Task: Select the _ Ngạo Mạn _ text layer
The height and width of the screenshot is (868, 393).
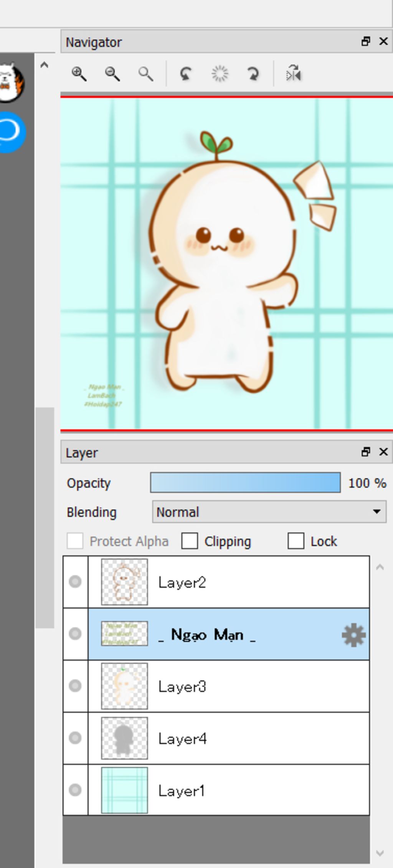Action: pos(229,634)
